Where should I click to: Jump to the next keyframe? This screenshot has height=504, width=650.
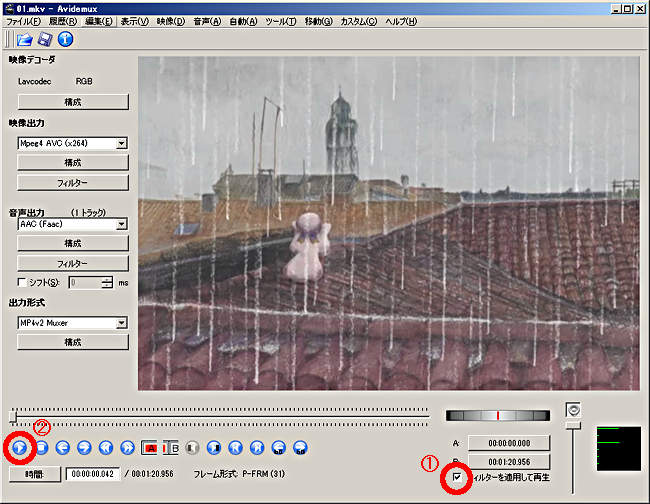click(128, 448)
